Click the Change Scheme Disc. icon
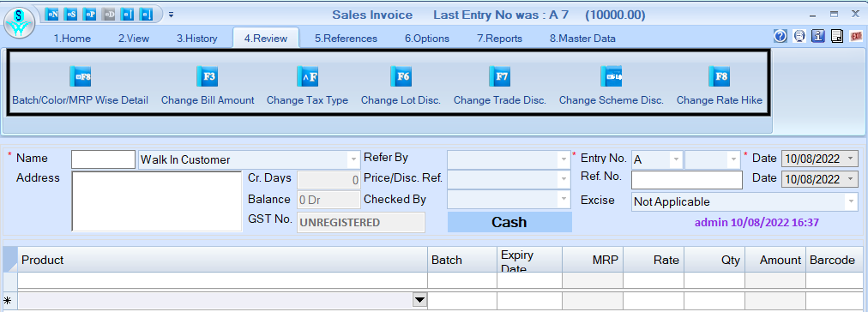Screen dimensions: 868x312 (612, 76)
